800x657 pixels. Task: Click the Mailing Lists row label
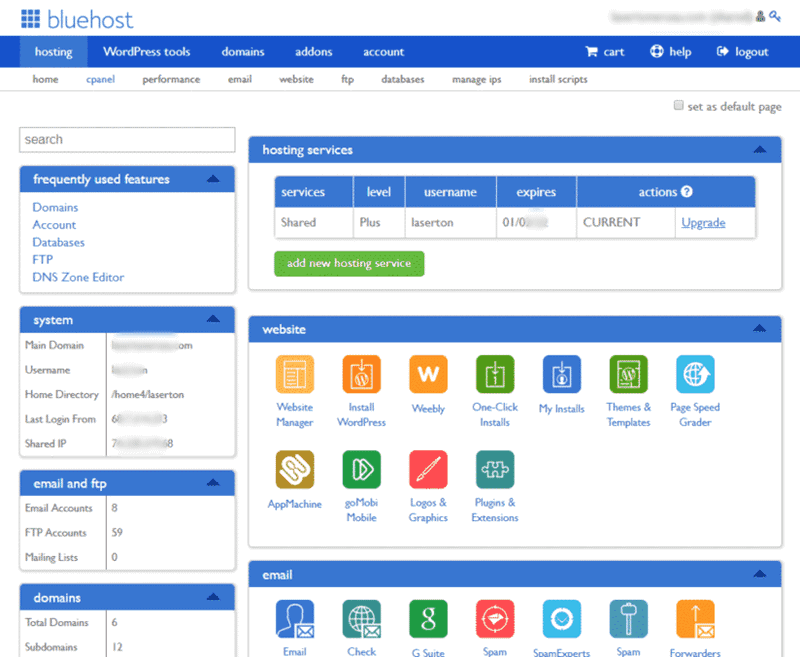51,557
